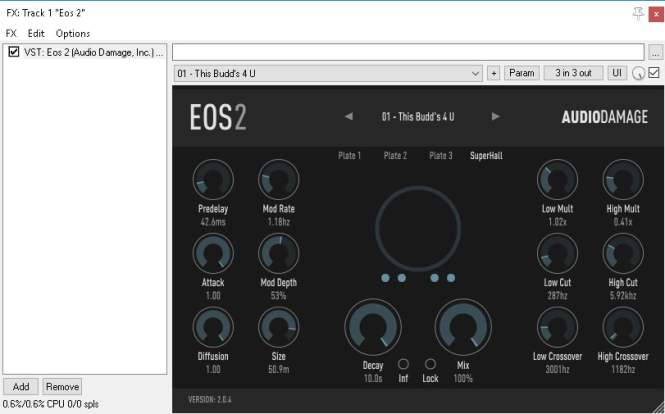This screenshot has height=414, width=665.
Task: Click the '...' button beside the comment field
Action: 655,53
